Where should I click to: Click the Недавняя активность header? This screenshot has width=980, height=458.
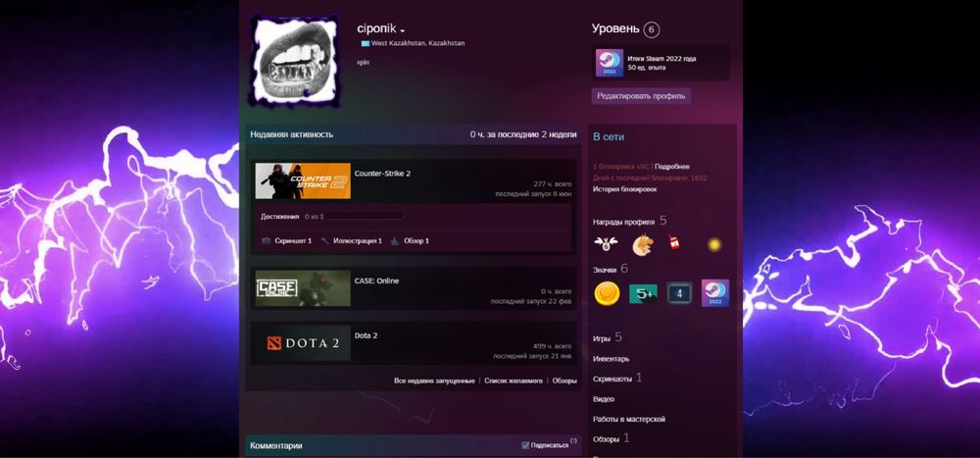291,134
